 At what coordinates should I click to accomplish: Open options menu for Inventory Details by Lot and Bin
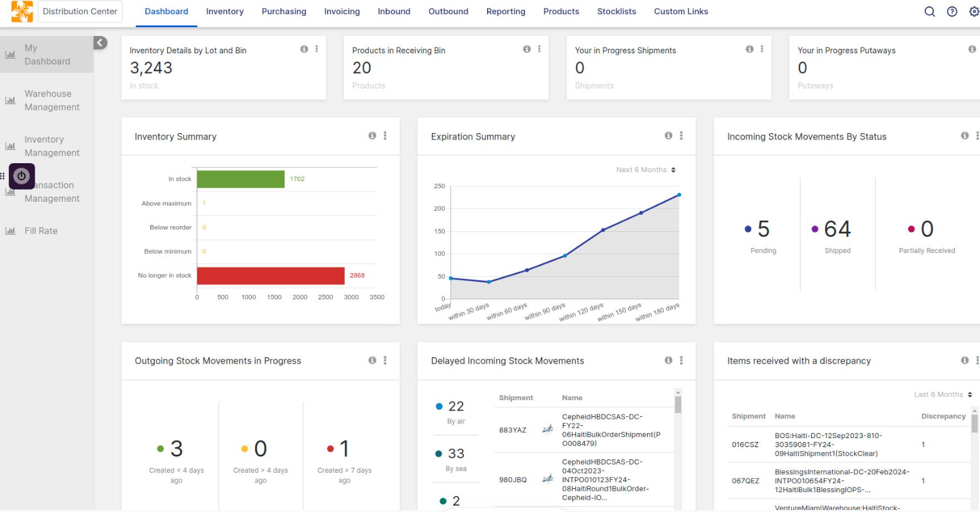coord(316,49)
